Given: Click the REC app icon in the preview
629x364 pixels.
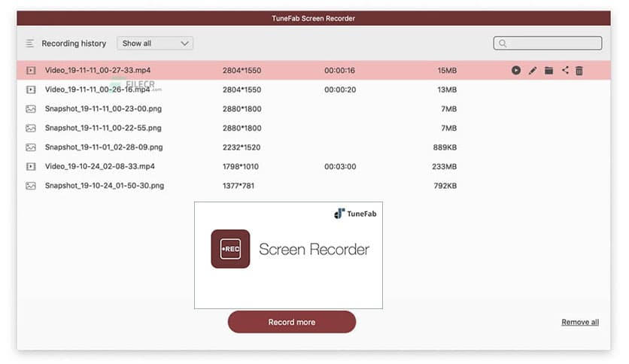Looking at the screenshot, I should pyautogui.click(x=230, y=249).
